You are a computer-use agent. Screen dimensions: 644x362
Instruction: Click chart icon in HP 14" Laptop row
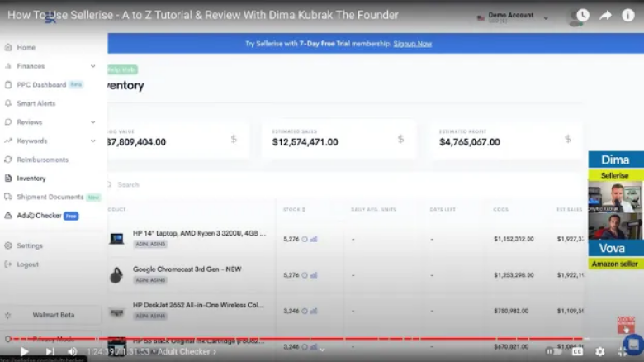pos(314,239)
